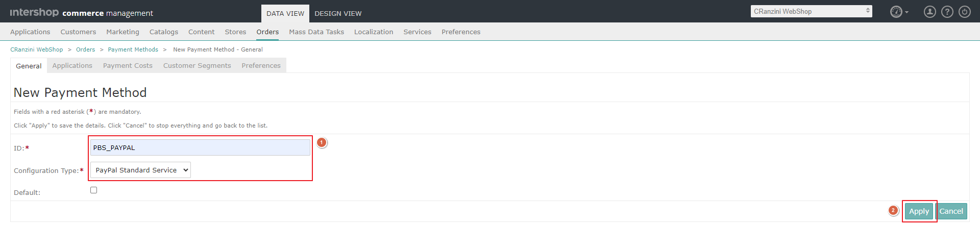Click the Apply/Cancel instructions text

pos(140,126)
